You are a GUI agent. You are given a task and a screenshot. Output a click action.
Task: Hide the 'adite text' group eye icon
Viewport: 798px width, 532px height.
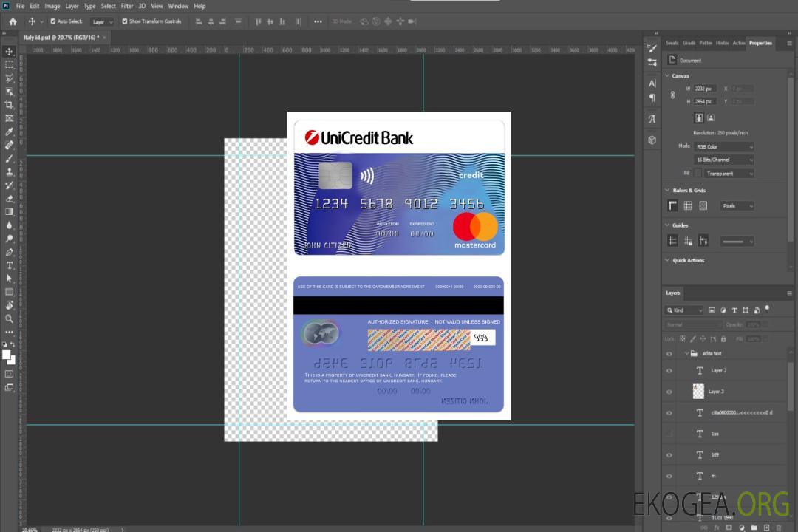click(x=669, y=354)
